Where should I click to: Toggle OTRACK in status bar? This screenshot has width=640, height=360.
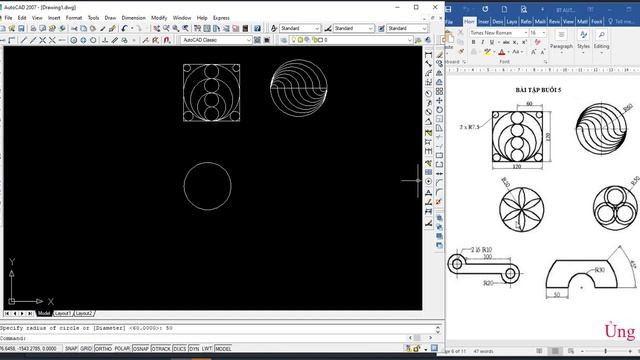pos(161,349)
